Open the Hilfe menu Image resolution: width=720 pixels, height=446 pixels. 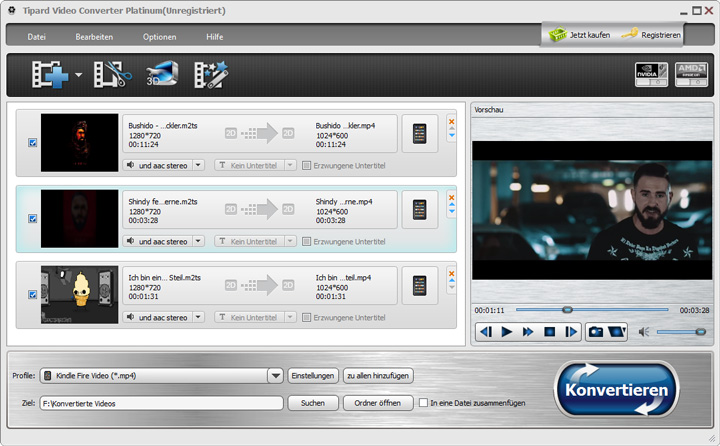pyautogui.click(x=214, y=37)
